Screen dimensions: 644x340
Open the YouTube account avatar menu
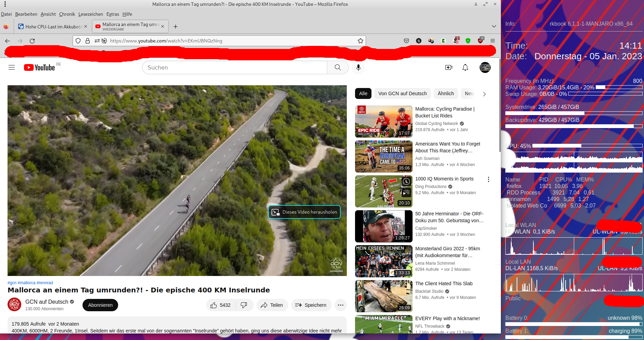(485, 67)
